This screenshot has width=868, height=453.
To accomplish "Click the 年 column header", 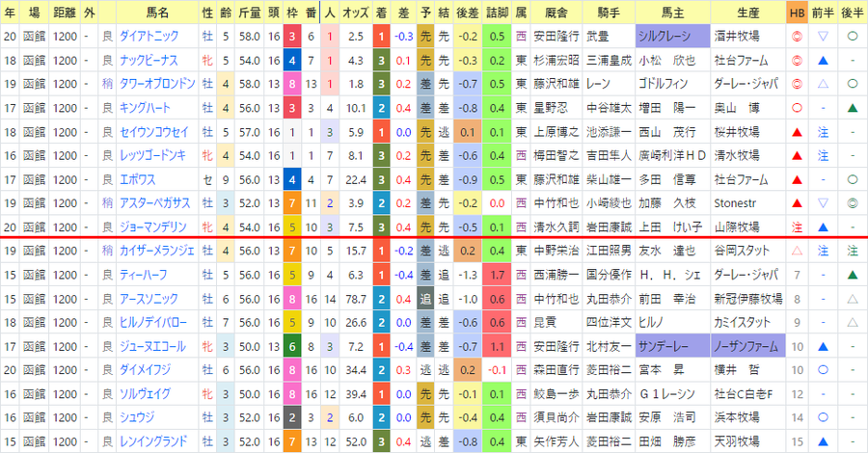I will pyautogui.click(x=10, y=13).
